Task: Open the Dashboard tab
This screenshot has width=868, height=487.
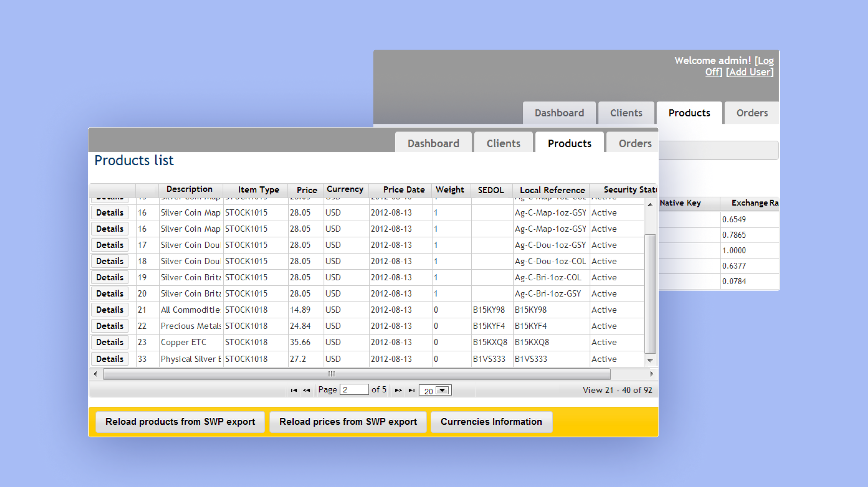Action: pyautogui.click(x=433, y=143)
